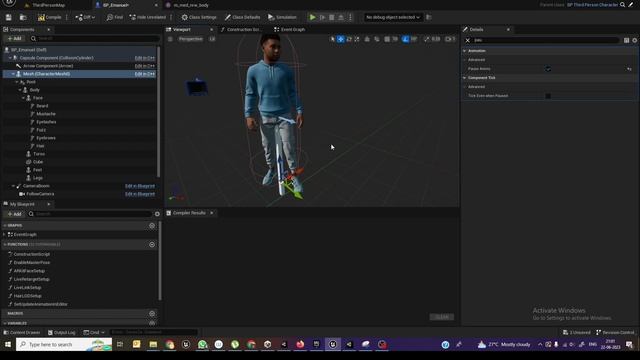
Task: Switch to the ThirdPersonMap tab
Action: (x=48, y=5)
